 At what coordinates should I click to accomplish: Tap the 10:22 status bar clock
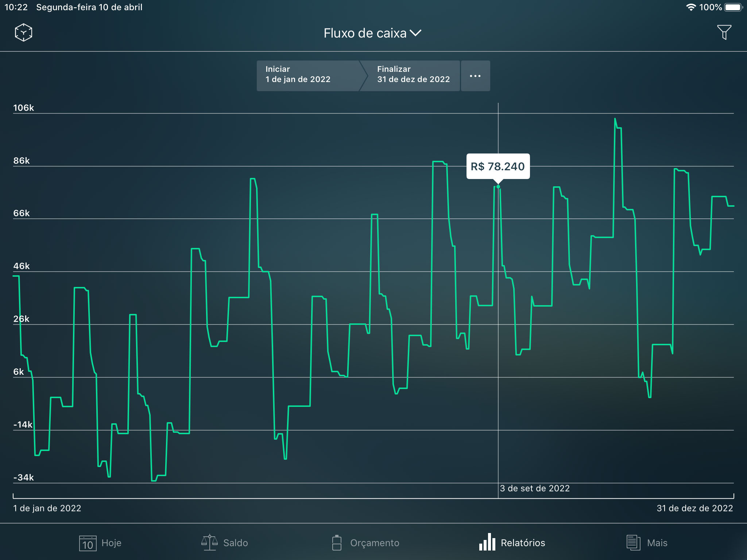tap(16, 7)
